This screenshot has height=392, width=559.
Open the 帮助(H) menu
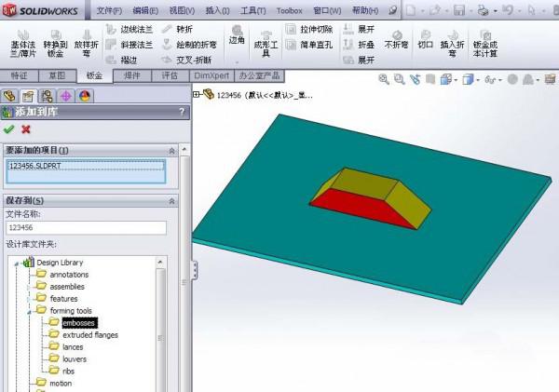click(365, 10)
